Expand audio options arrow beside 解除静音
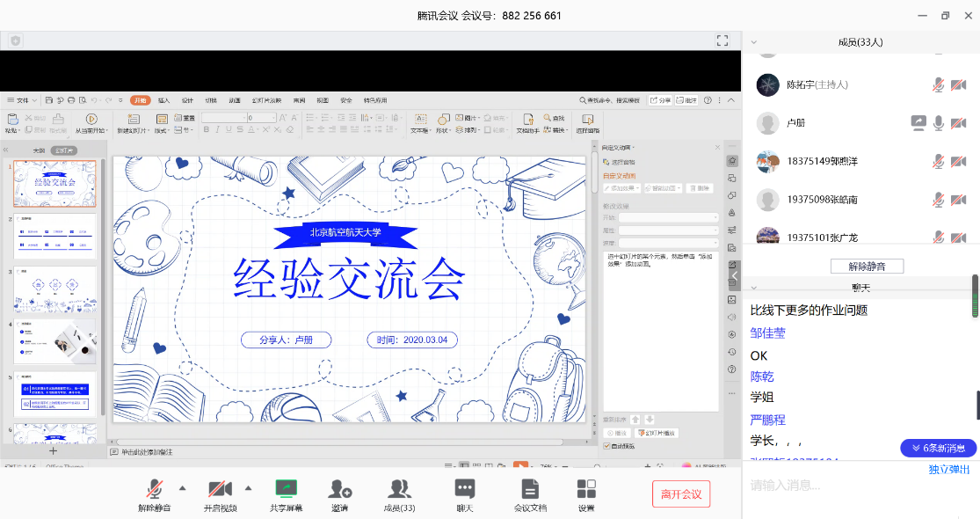The image size is (980, 519). (183, 487)
